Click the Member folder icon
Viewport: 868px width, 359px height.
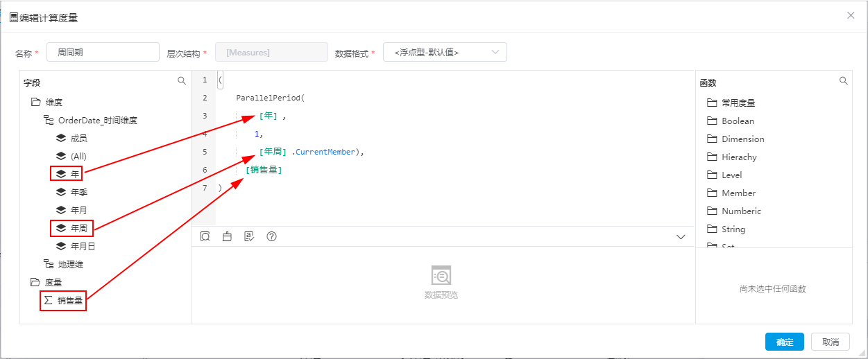coord(711,193)
